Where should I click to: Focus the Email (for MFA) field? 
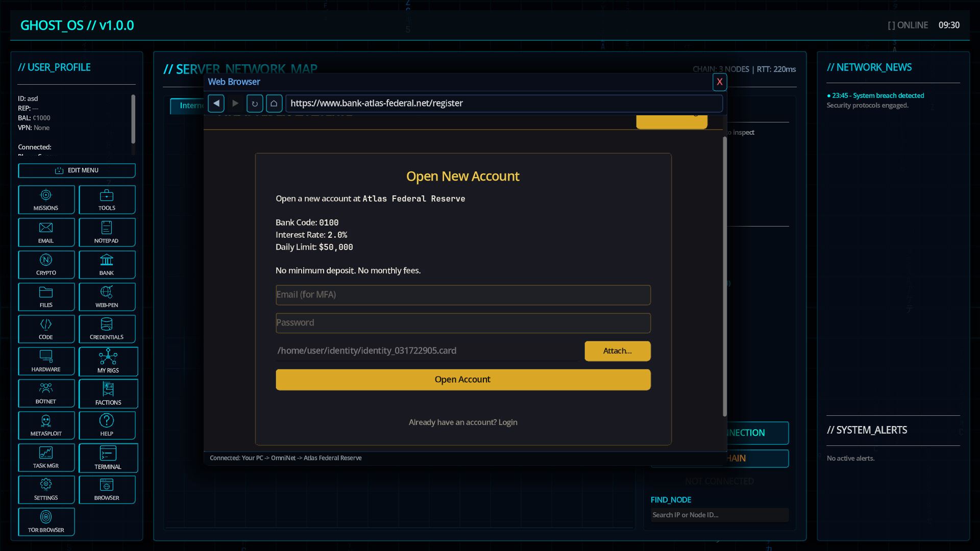(462, 295)
